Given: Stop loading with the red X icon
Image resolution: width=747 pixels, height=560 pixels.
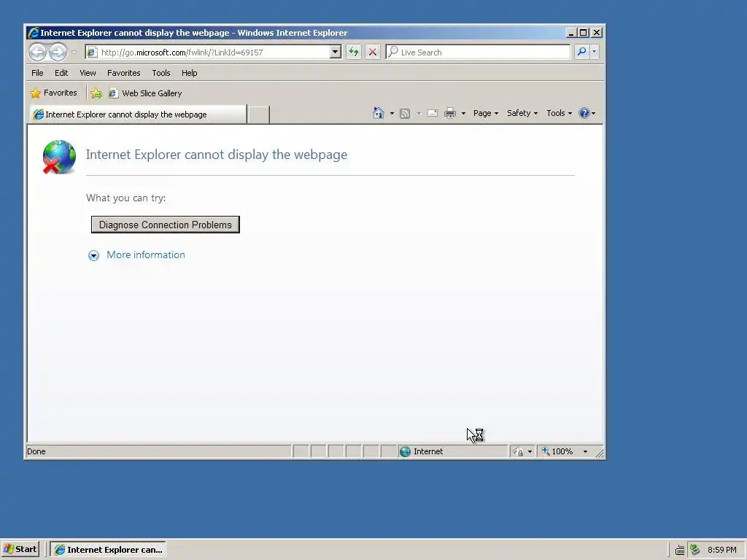Looking at the screenshot, I should [373, 52].
